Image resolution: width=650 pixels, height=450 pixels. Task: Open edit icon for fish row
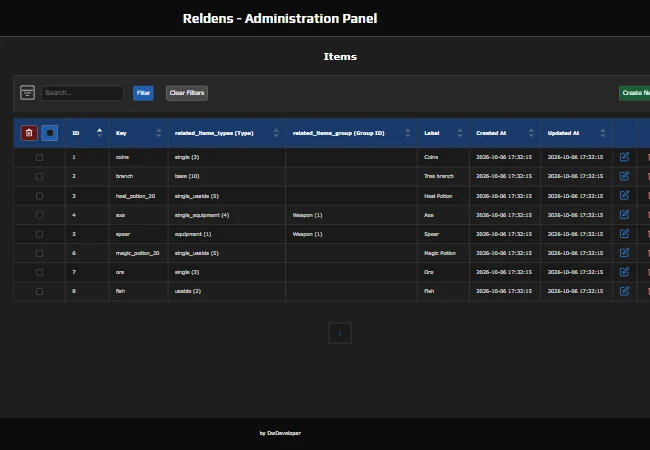624,291
